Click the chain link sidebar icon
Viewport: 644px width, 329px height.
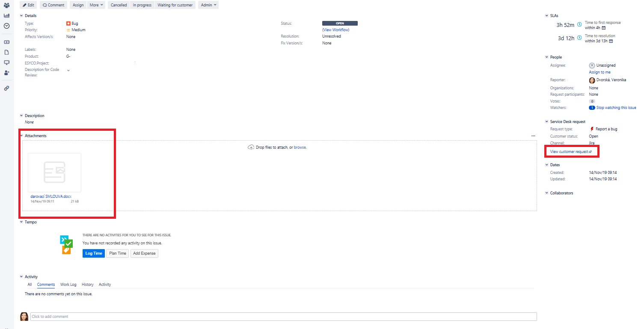pos(6,88)
